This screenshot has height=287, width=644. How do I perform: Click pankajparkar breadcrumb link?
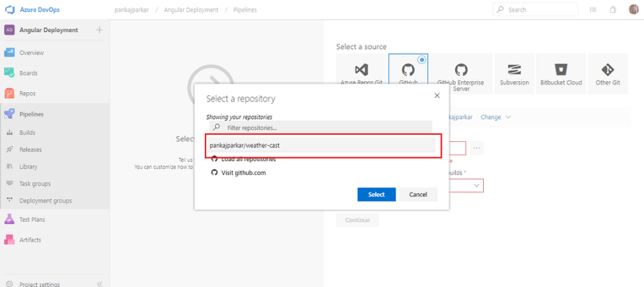coord(132,10)
